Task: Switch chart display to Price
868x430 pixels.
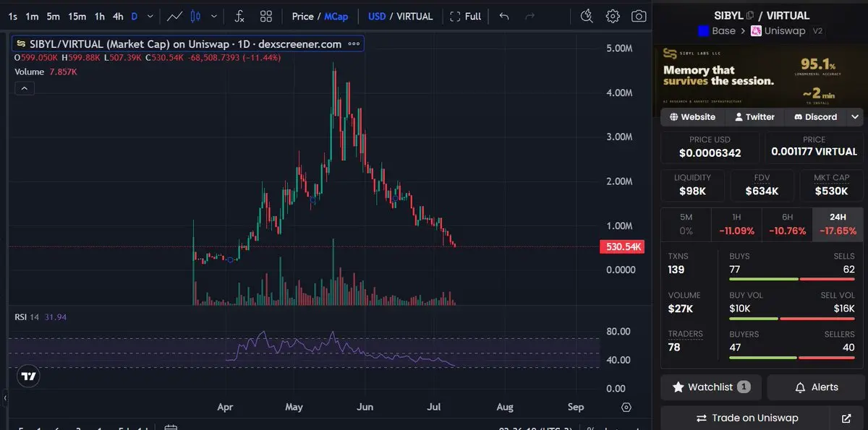Action: pyautogui.click(x=303, y=16)
